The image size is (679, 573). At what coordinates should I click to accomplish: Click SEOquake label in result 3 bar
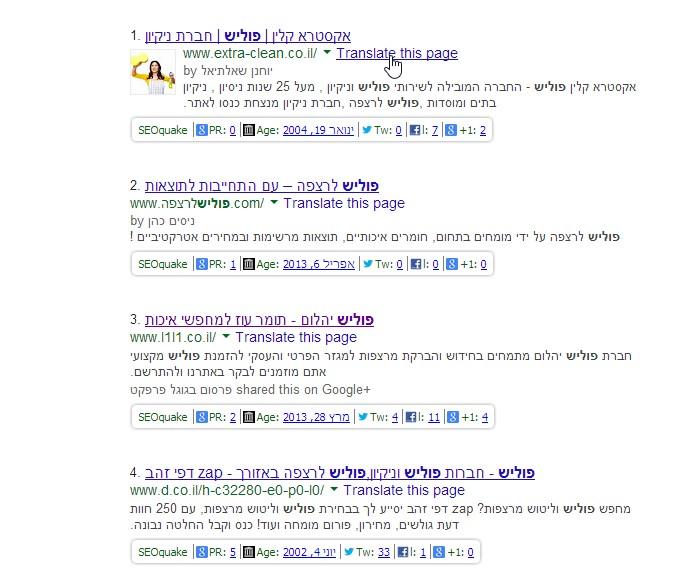pos(162,417)
